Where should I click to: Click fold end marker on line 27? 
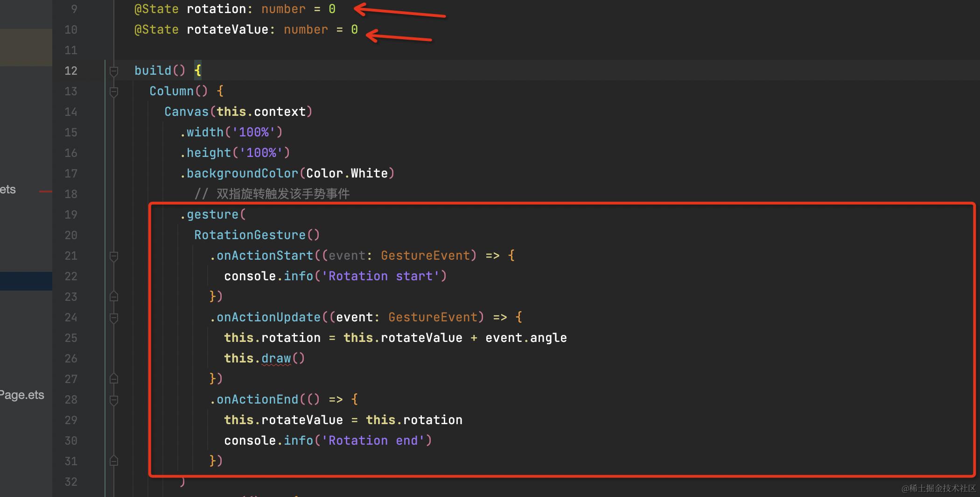pos(113,379)
